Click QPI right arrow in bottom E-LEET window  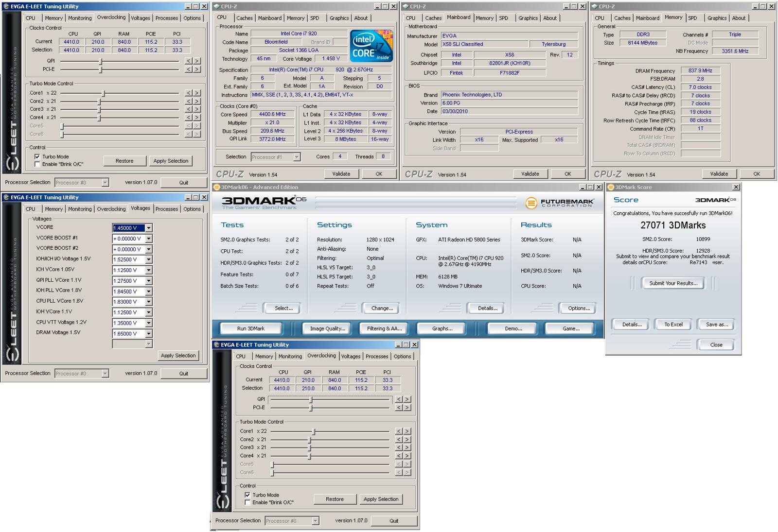click(407, 399)
